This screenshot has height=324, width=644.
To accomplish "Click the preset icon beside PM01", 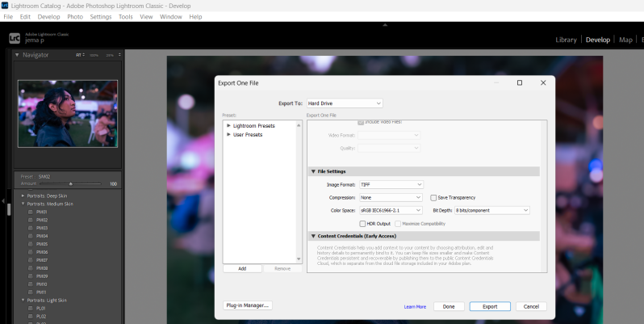I will [31, 212].
